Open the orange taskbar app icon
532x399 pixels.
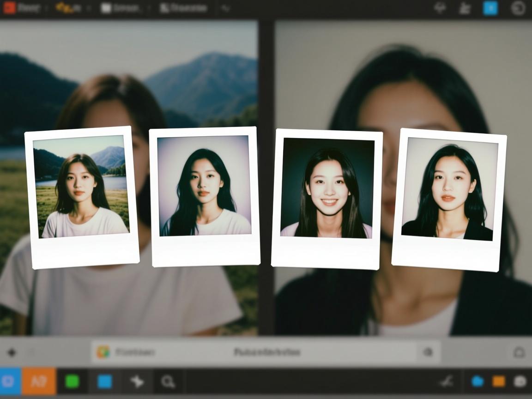39,381
